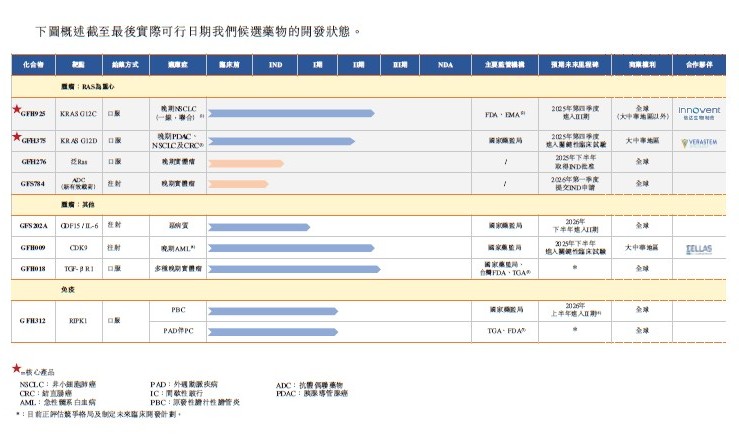Click the 2025年下半年 取得IND批准 milestone
This screenshot has height=444, width=739.
[575, 162]
